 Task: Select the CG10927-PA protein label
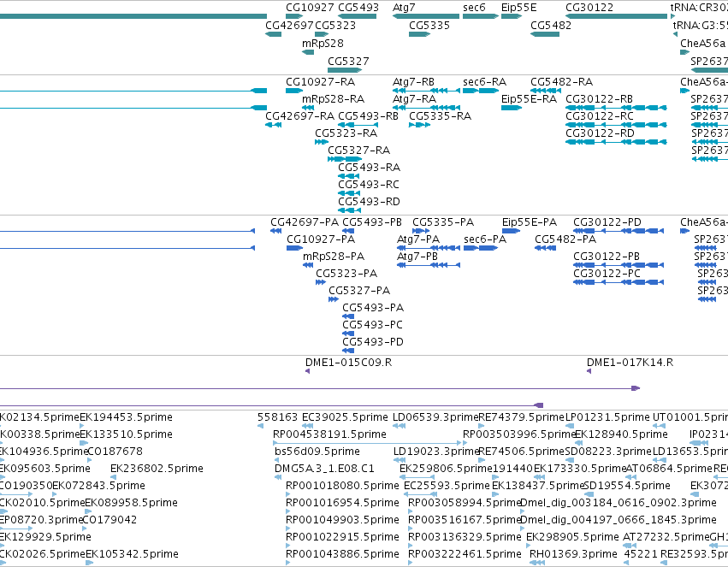click(x=321, y=239)
